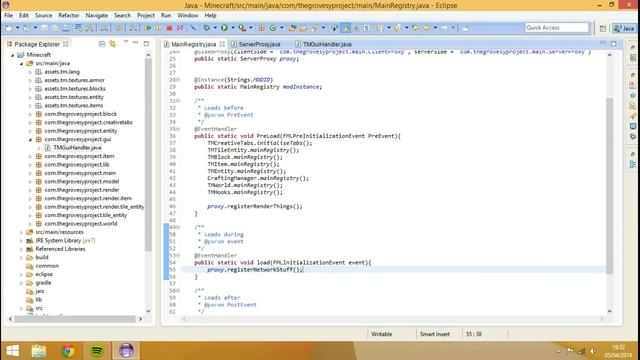Maximize the editor area
The image size is (640, 360).
point(614,43)
